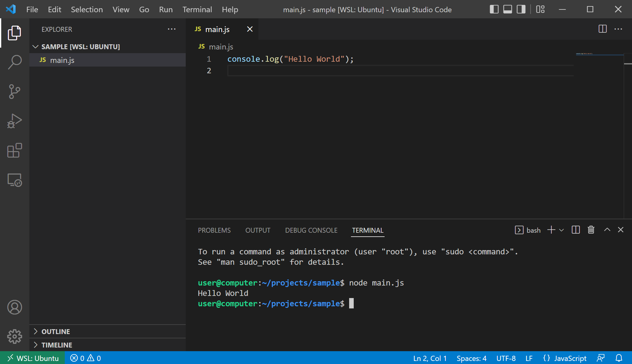
Task: Toggle the primary side bar layout button
Action: [494, 9]
